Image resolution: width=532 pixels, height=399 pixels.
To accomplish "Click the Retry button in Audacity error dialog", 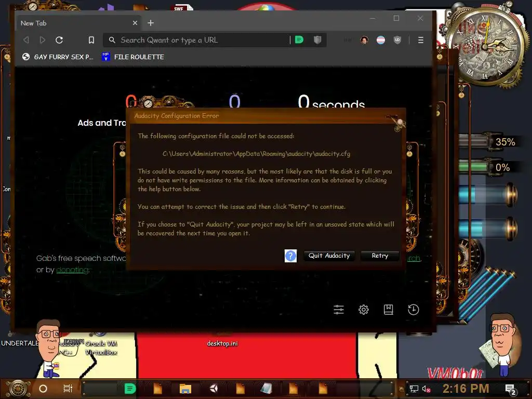I will click(x=380, y=256).
